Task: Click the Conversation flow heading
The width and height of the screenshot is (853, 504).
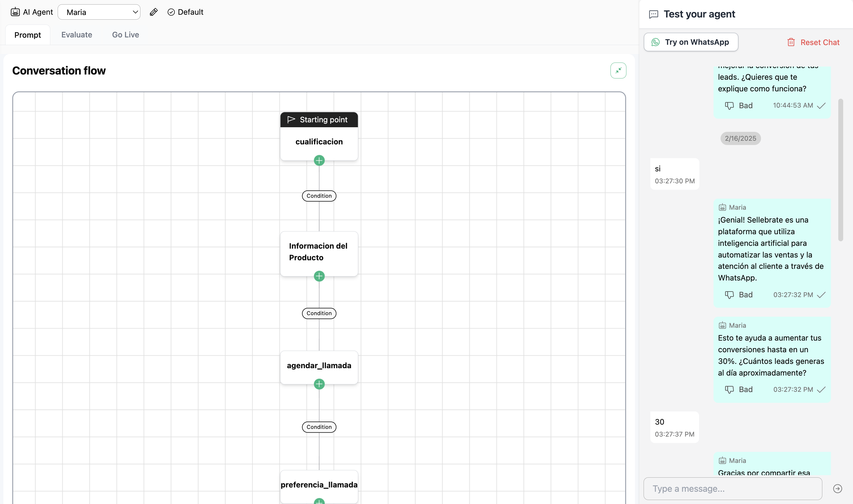Action: click(59, 71)
